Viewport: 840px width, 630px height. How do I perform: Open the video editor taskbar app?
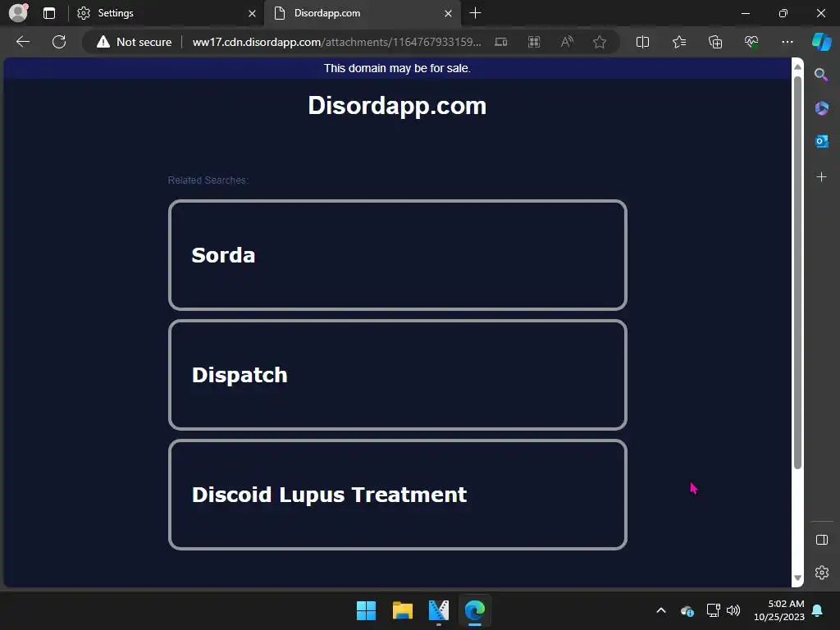click(439, 610)
